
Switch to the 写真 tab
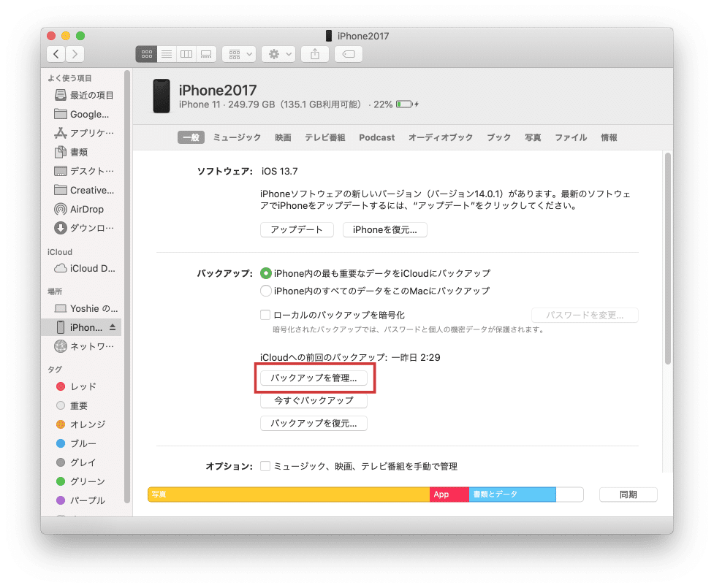(533, 137)
